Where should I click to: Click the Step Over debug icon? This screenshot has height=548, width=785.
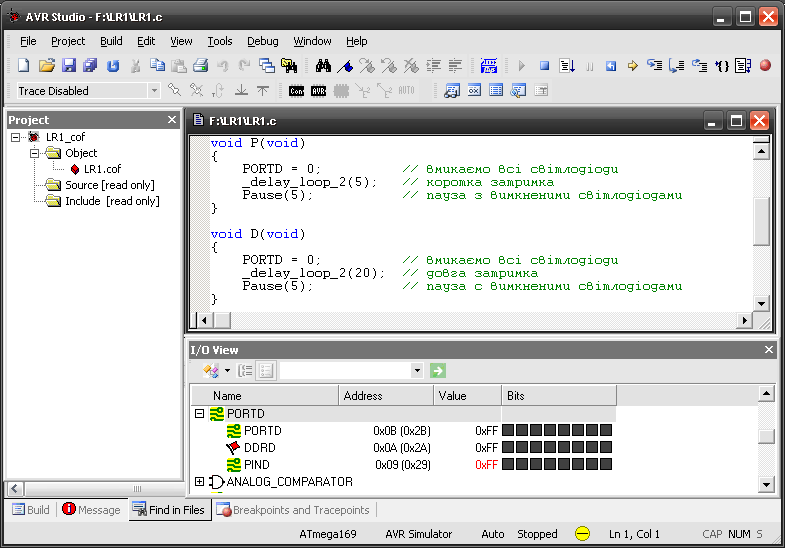pos(676,66)
